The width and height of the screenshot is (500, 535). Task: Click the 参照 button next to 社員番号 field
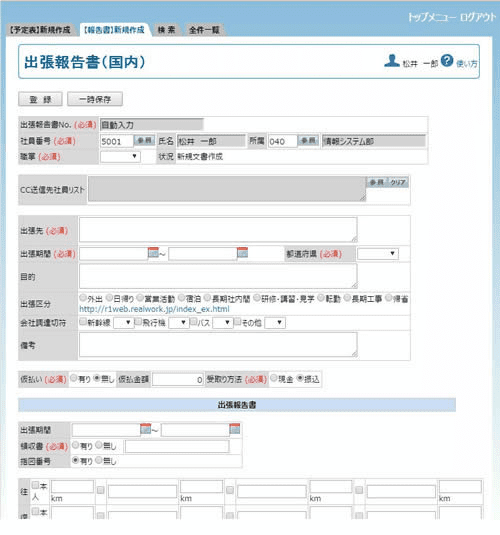[144, 141]
